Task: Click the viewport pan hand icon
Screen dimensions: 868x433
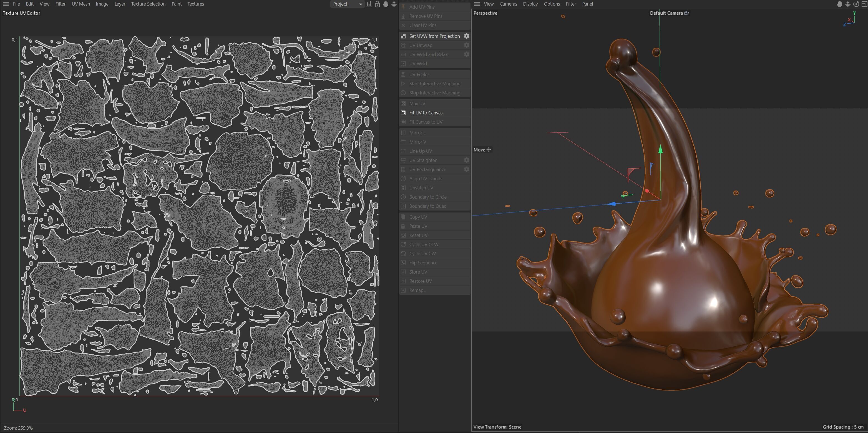Action: [x=839, y=4]
